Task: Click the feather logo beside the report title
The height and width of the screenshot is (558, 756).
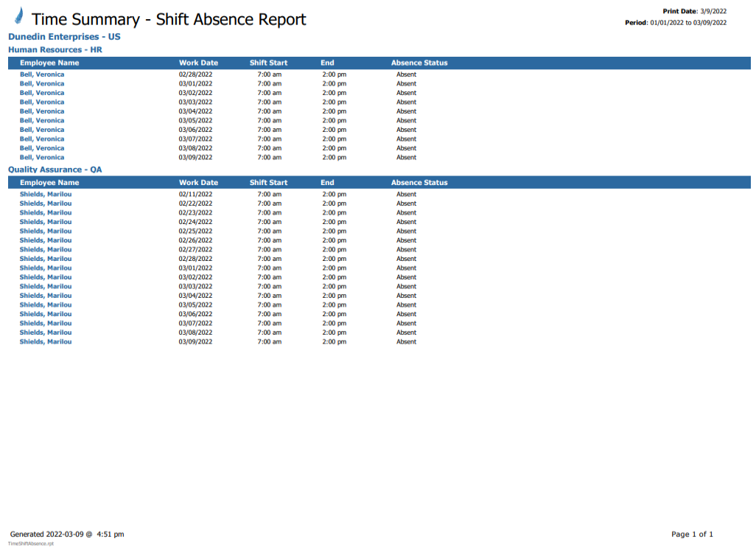Action: click(x=18, y=16)
